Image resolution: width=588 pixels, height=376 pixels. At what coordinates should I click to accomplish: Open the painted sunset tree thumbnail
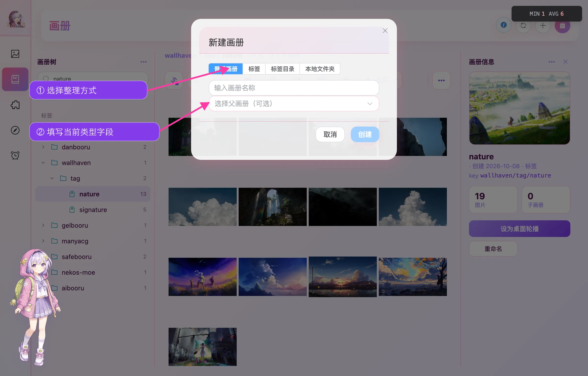pyautogui.click(x=413, y=277)
